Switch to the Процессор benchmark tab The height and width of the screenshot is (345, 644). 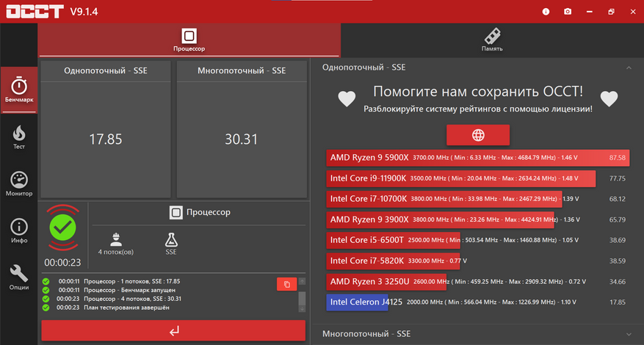[189, 40]
